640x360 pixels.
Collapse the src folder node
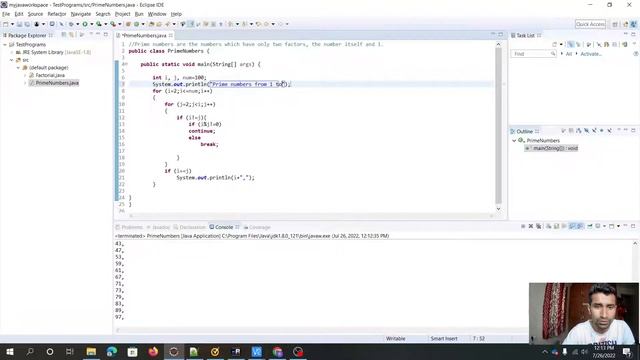point(12,60)
